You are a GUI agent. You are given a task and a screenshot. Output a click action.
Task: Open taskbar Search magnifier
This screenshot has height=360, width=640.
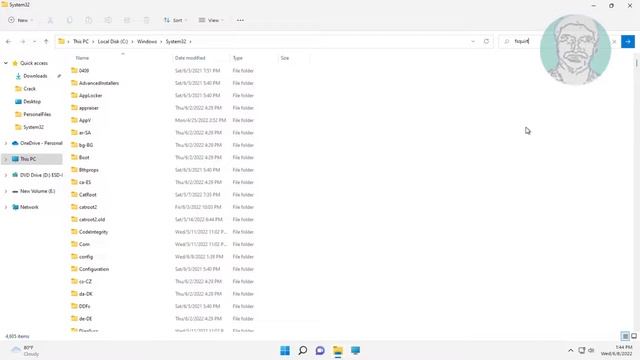coord(302,350)
